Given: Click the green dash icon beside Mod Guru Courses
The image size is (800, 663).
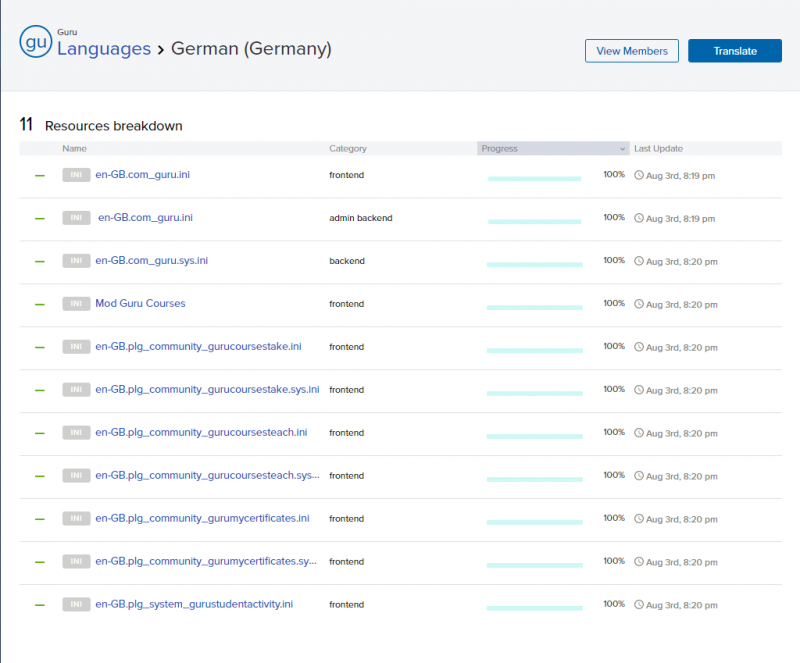Looking at the screenshot, I should tap(40, 304).
